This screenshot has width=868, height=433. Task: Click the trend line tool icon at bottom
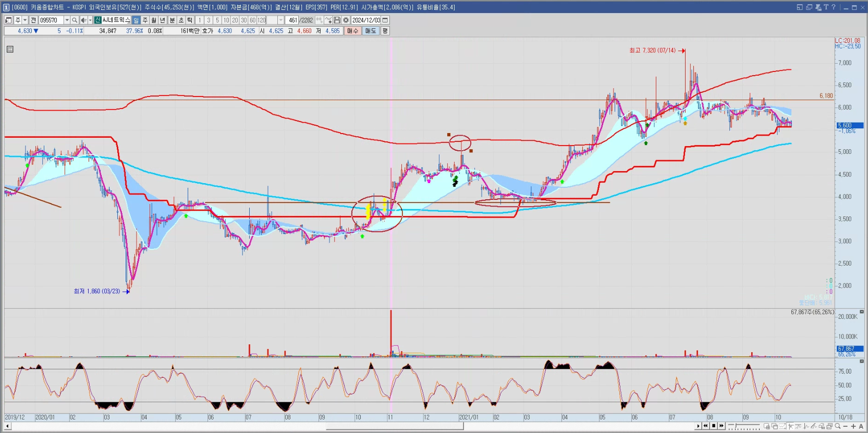(x=798, y=426)
